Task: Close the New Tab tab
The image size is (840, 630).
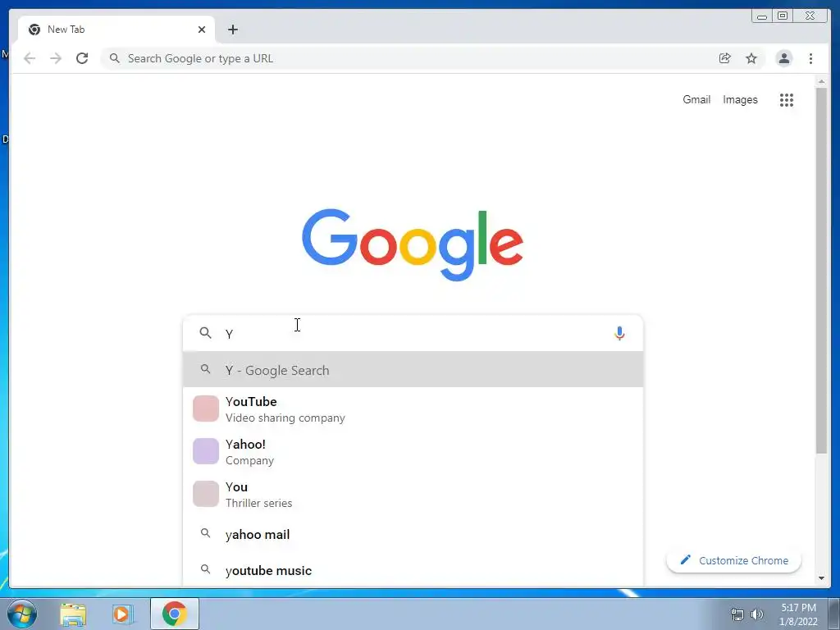Action: (x=202, y=30)
